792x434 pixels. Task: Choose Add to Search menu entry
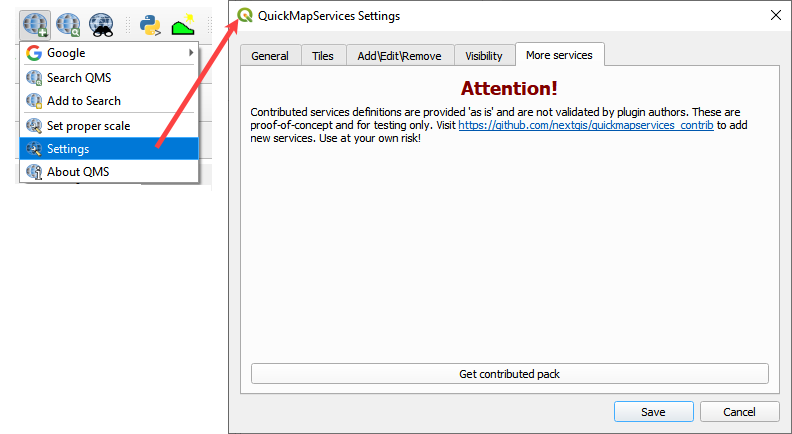point(84,101)
